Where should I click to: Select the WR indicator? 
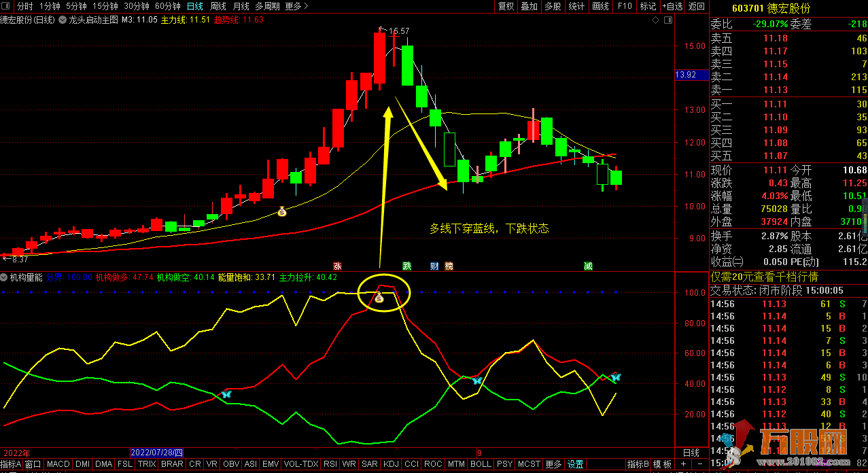click(349, 464)
